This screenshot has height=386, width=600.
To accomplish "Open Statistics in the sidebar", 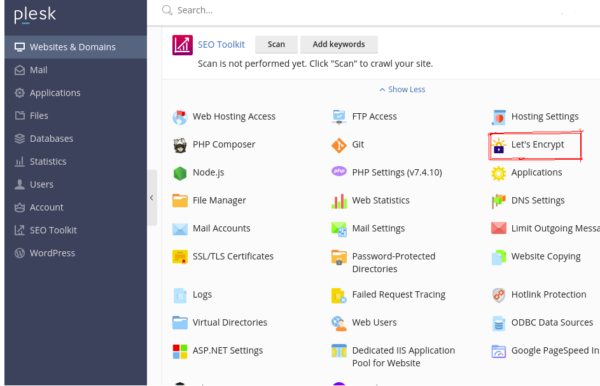I will click(75, 162).
